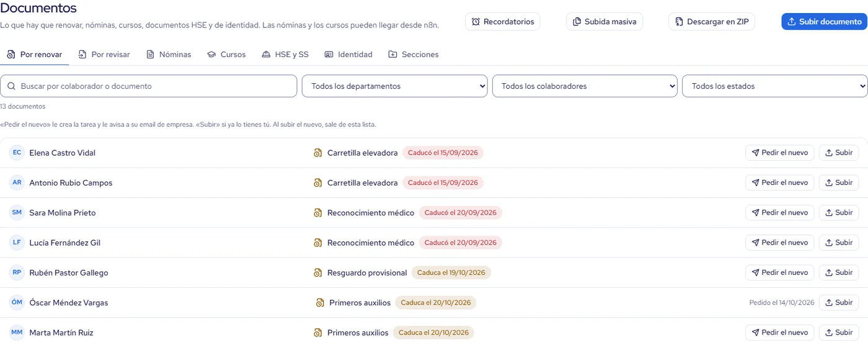Click renewal icon in Lucía Fernández Gil row
This screenshot has height=345, width=868.
coord(318,243)
